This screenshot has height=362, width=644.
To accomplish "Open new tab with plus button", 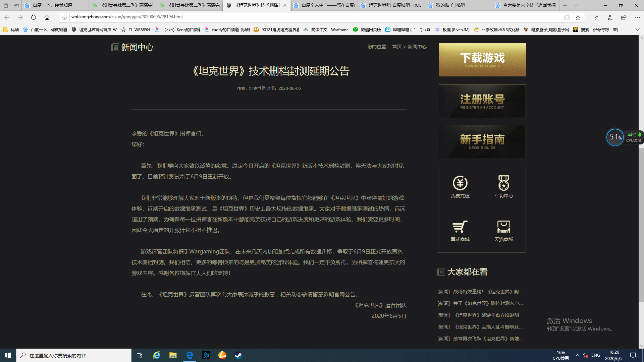I will pyautogui.click(x=565, y=5).
